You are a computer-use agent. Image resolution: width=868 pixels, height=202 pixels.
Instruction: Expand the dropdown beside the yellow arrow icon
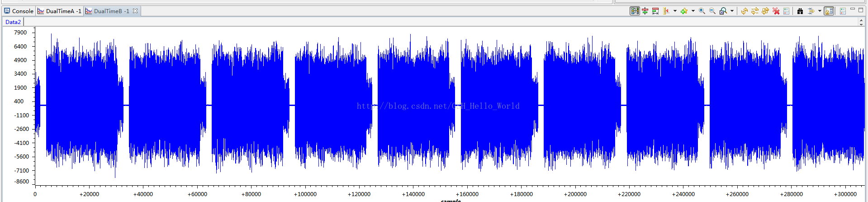820,11
